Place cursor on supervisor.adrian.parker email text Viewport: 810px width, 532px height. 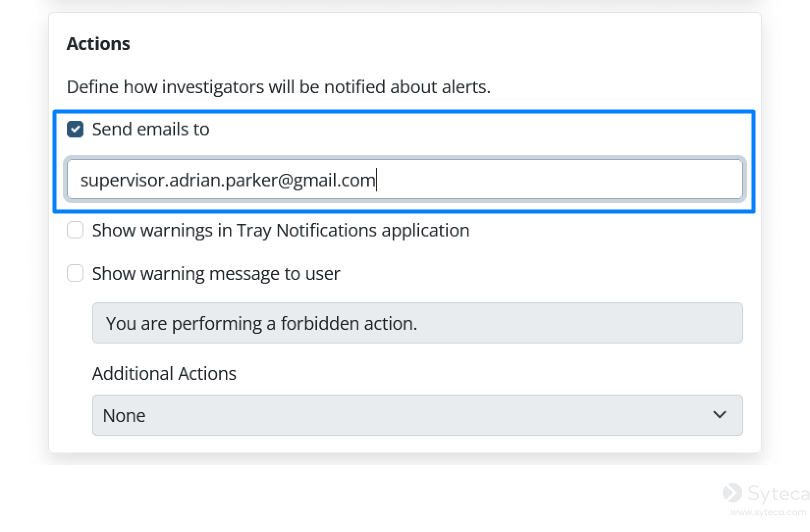tap(228, 180)
